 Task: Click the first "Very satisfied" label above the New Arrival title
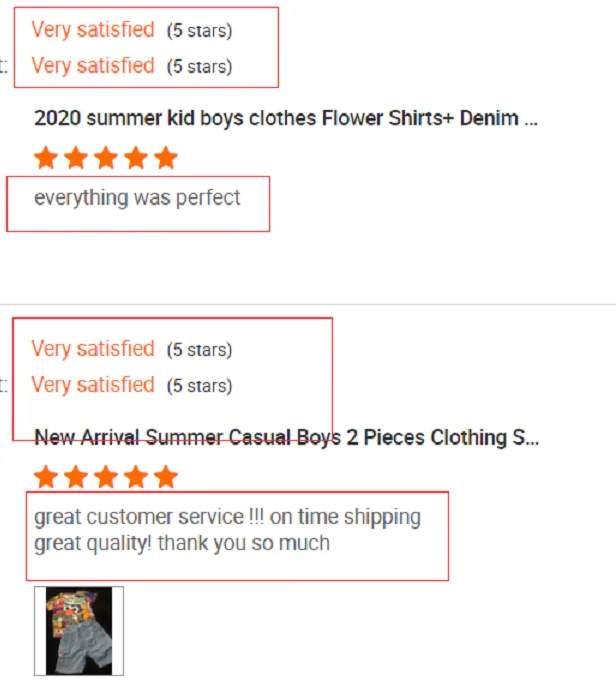(x=93, y=349)
